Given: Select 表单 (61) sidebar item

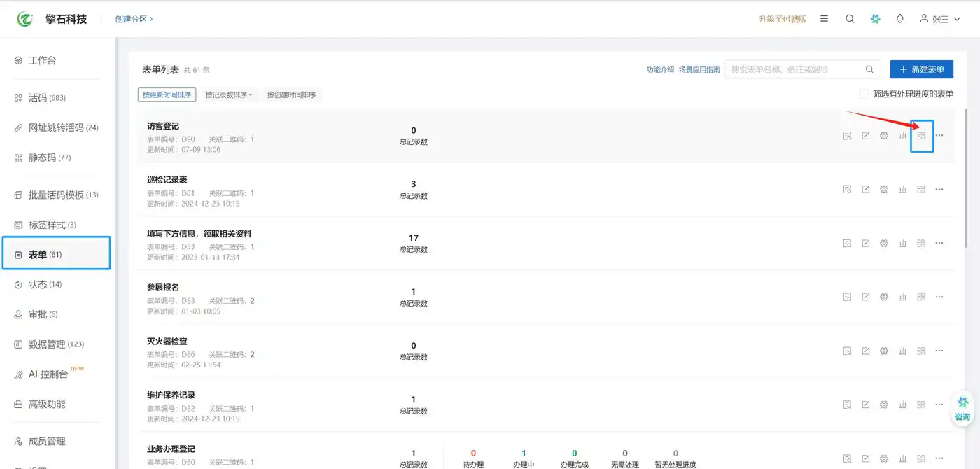Looking at the screenshot, I should coord(57,253).
